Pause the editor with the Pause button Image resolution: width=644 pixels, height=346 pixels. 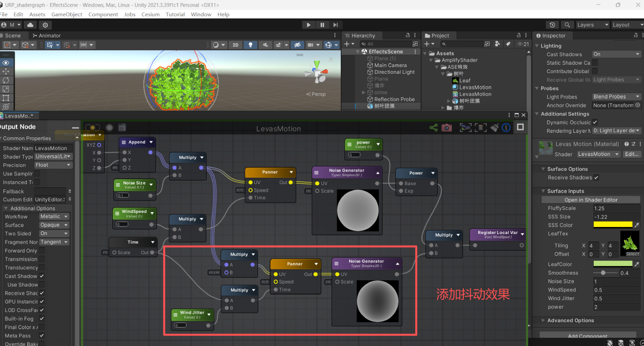[322, 25]
